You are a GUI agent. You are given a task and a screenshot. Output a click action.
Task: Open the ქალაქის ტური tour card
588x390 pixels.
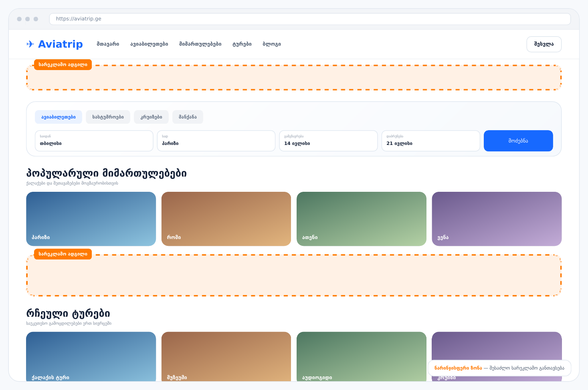(x=91, y=356)
